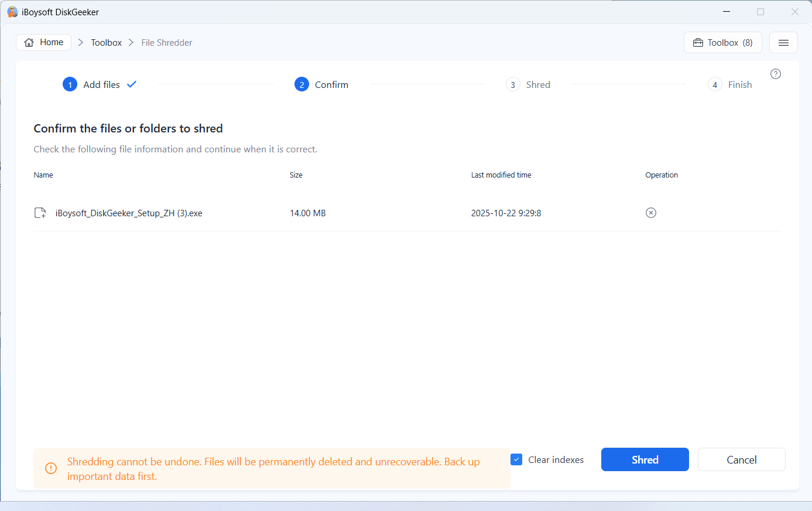
Task: Click the 2025-10-22 9:29:8 modified time
Action: (506, 213)
